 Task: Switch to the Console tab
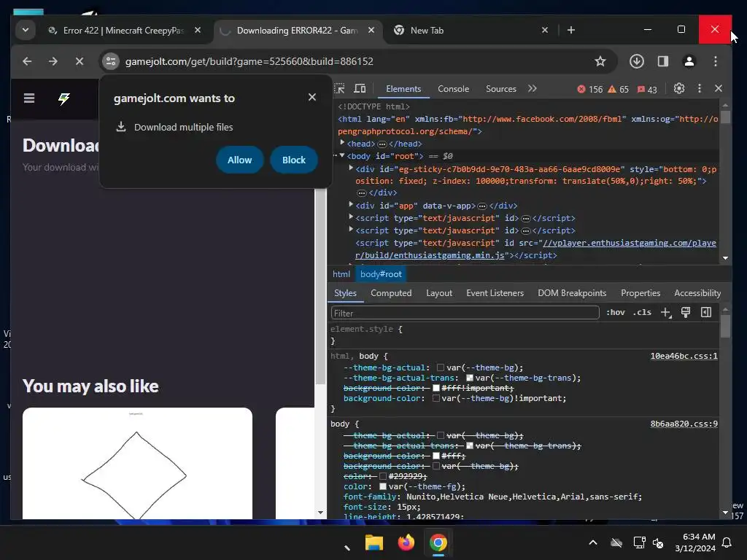point(453,89)
